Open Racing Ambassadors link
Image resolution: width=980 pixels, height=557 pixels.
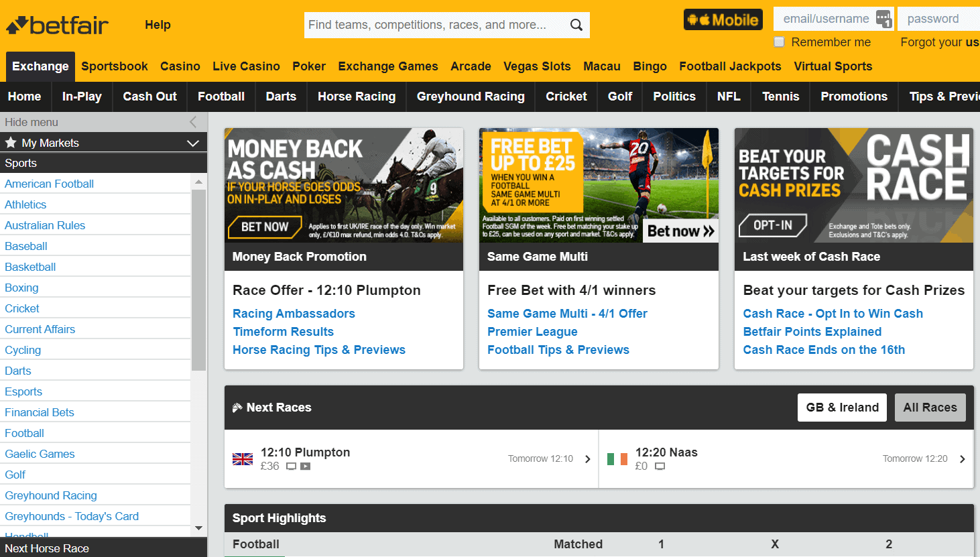coord(294,314)
